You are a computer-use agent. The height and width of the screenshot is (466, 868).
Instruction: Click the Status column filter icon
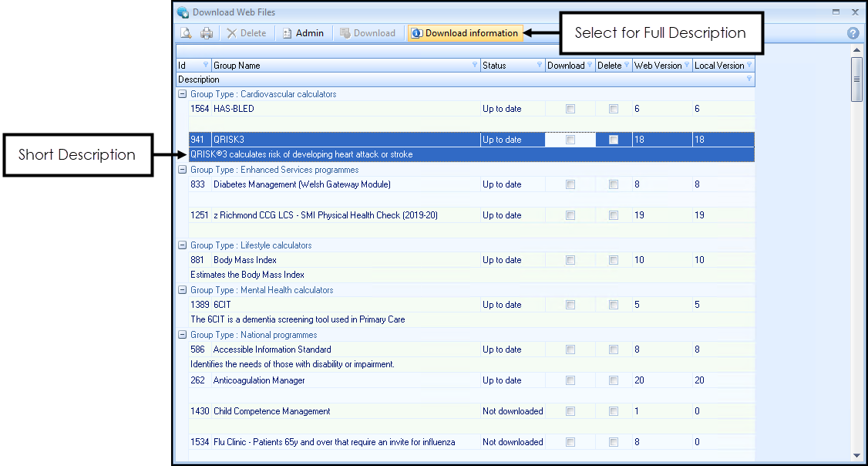pos(539,66)
